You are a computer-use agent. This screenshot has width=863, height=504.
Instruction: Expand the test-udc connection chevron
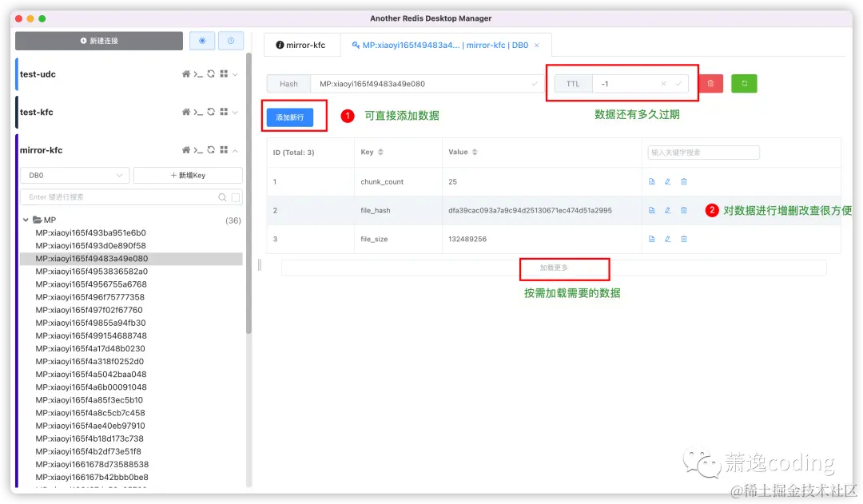click(x=235, y=74)
